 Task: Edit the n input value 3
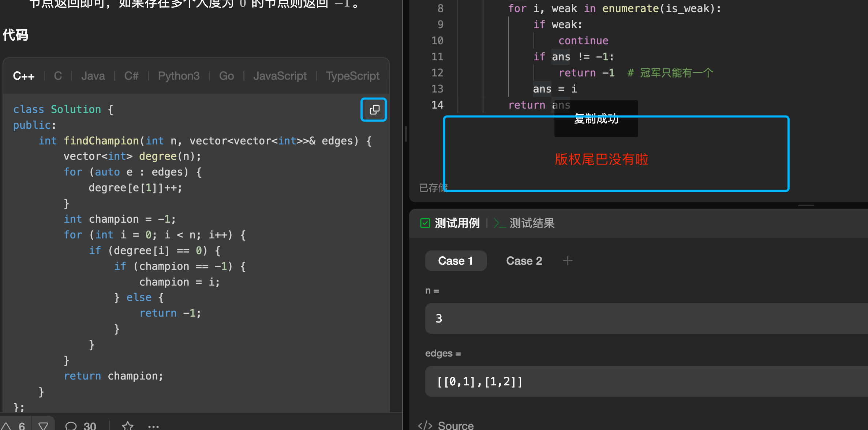(646, 318)
